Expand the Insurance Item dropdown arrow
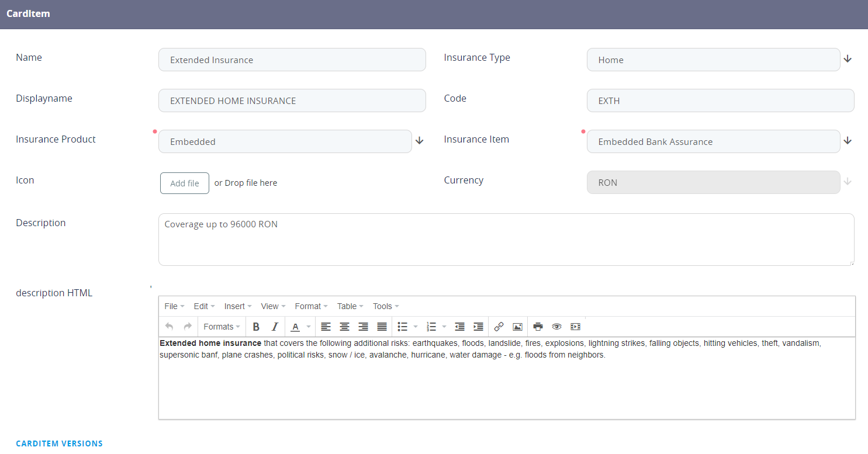The height and width of the screenshot is (454, 868). pyautogui.click(x=848, y=141)
